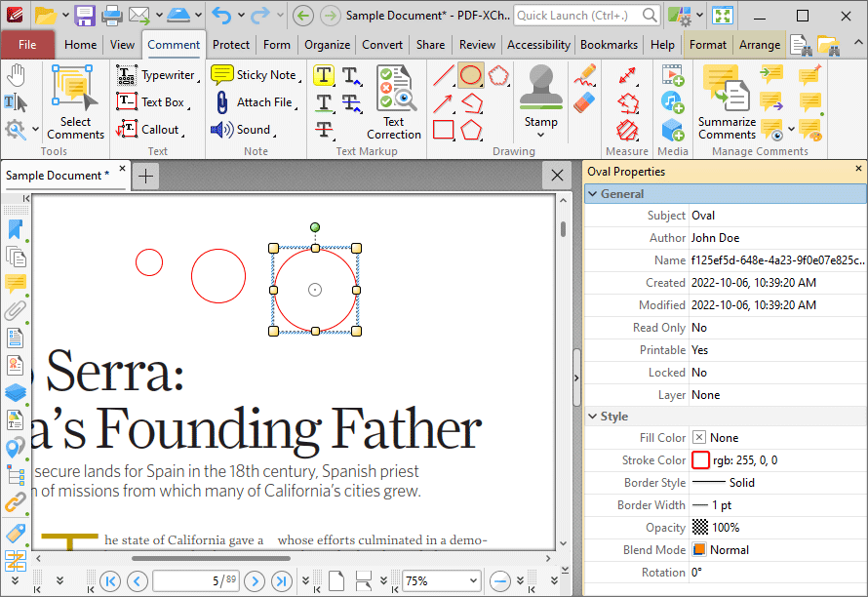The image size is (868, 597).
Task: Select the Distance measure tool
Action: (x=627, y=75)
